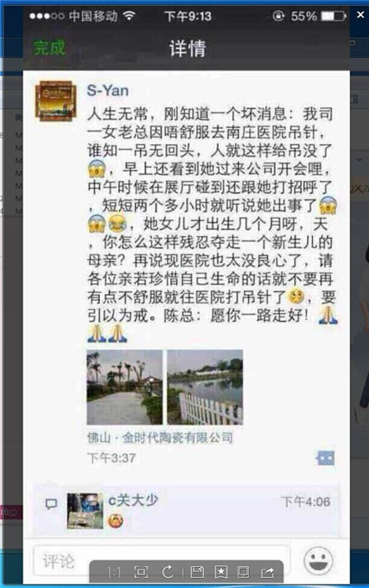The image size is (369, 588).
Task: Click the 1:1 actual size icon
Action: [114, 572]
